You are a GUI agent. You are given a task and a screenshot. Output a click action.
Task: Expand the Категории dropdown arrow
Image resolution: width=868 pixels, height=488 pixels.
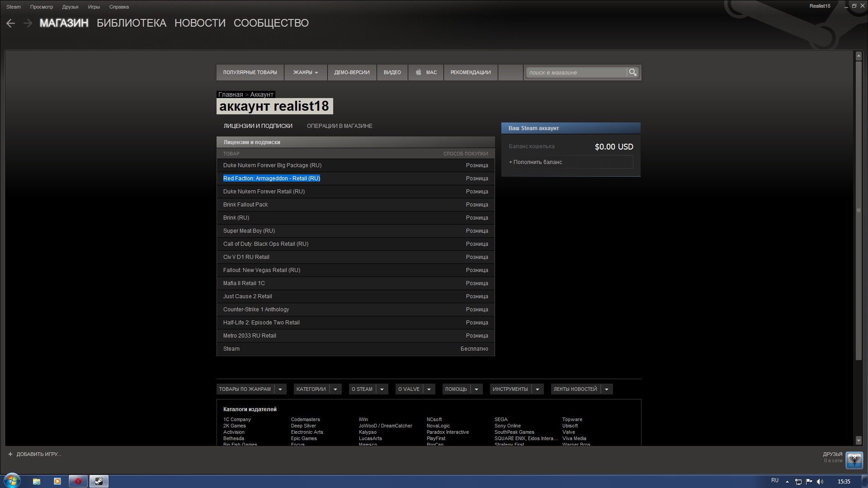point(335,389)
